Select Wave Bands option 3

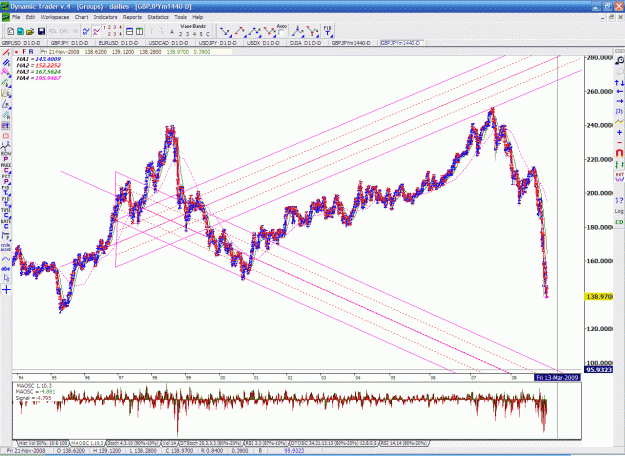coord(187,34)
